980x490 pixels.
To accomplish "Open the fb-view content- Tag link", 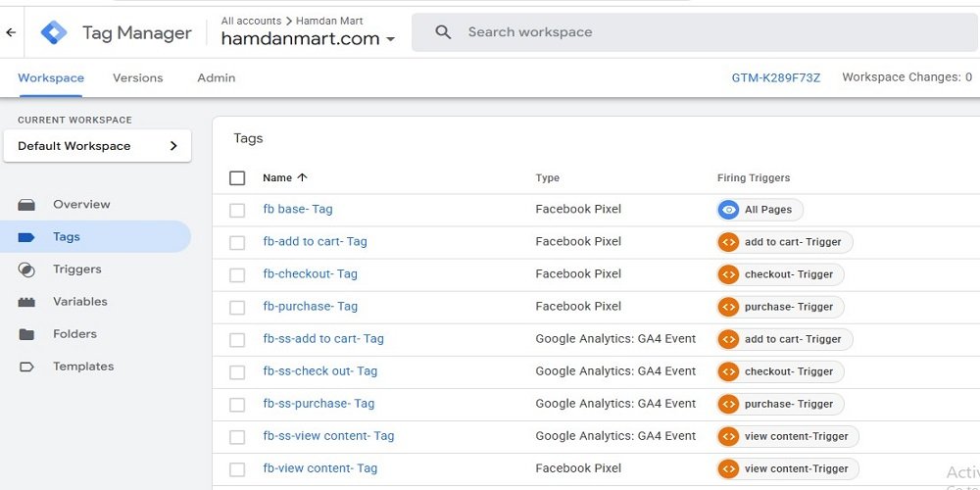I will (320, 468).
